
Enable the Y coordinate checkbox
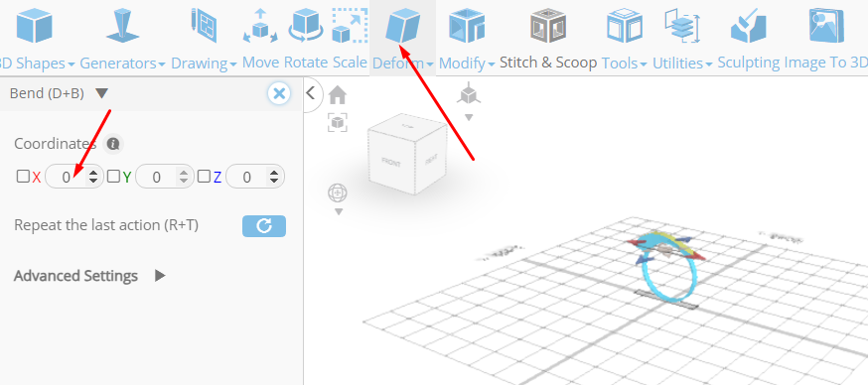[113, 177]
